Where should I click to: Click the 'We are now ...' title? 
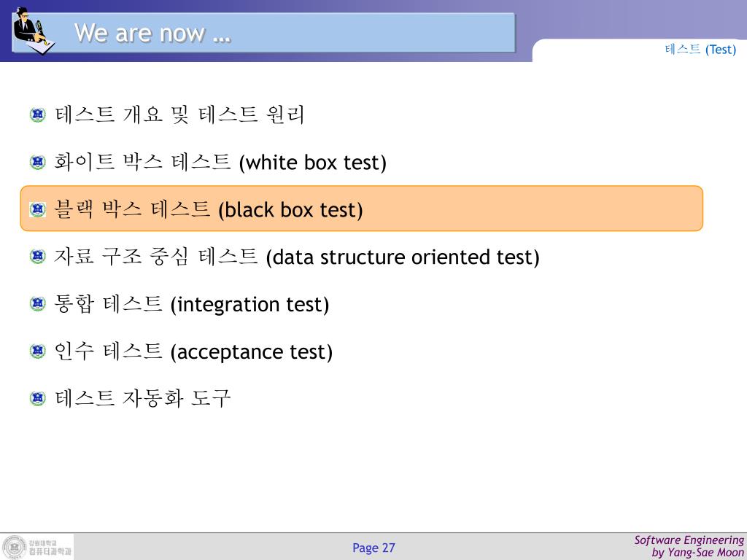point(153,34)
